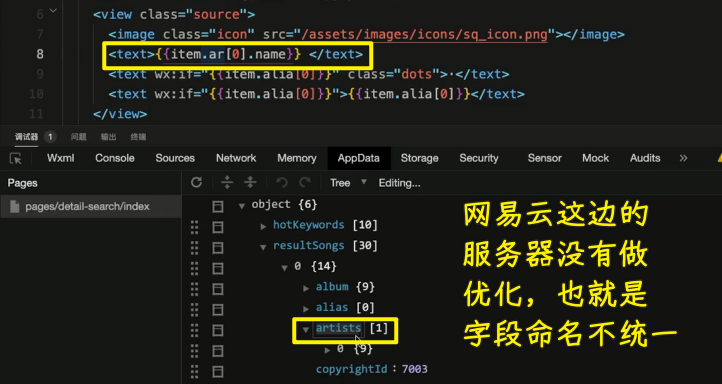722x384 pixels.
Task: Click line number 8 in the gutter
Action: tap(40, 54)
